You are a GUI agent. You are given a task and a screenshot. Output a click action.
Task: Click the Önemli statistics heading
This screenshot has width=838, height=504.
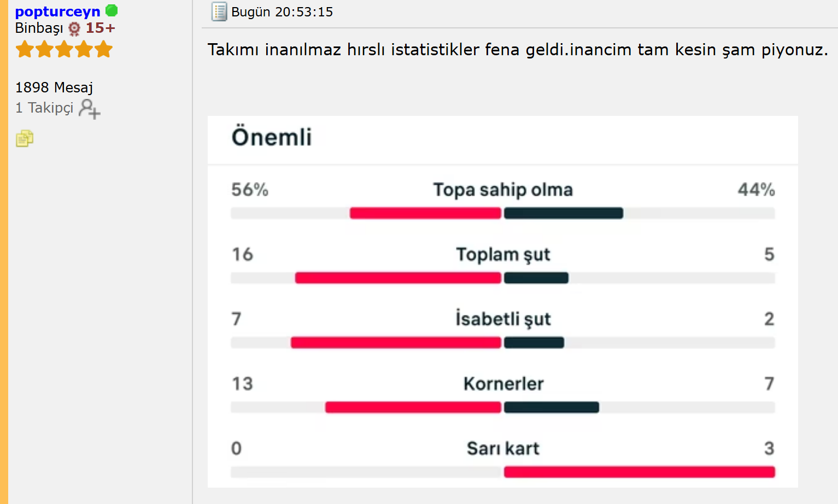click(x=272, y=137)
